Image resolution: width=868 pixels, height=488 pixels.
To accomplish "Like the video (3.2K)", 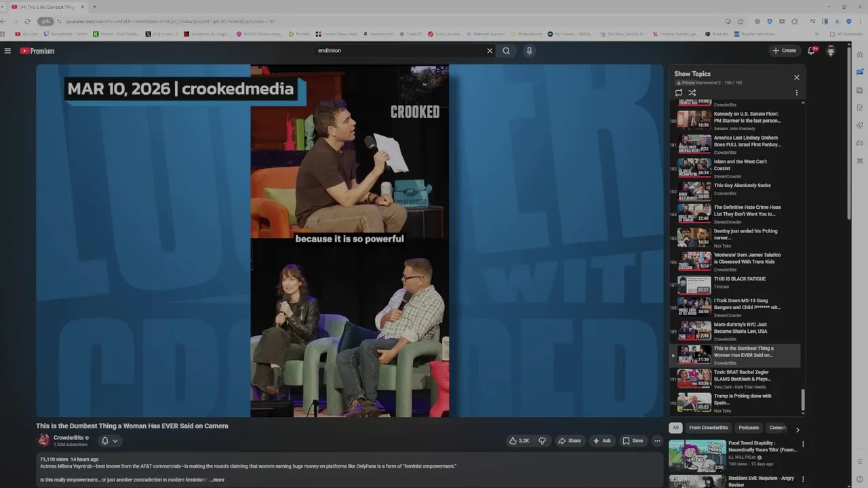I will coord(519,441).
